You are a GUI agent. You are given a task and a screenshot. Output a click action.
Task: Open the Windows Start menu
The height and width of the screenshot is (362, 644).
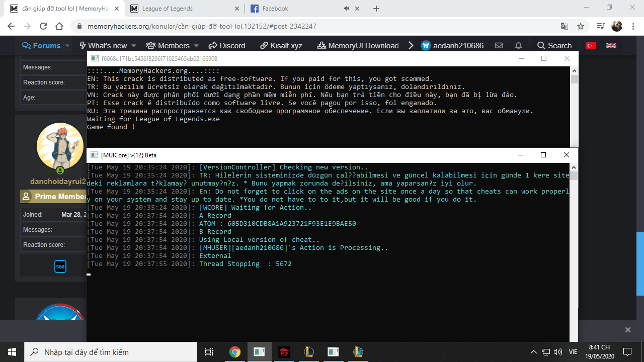pos(12,352)
